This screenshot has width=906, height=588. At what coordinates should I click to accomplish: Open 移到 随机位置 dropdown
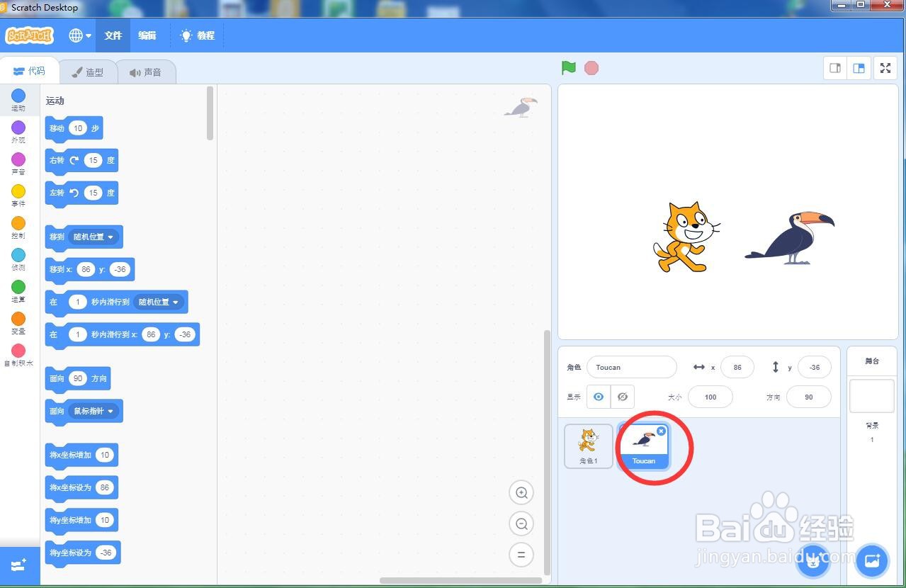pyautogui.click(x=94, y=237)
